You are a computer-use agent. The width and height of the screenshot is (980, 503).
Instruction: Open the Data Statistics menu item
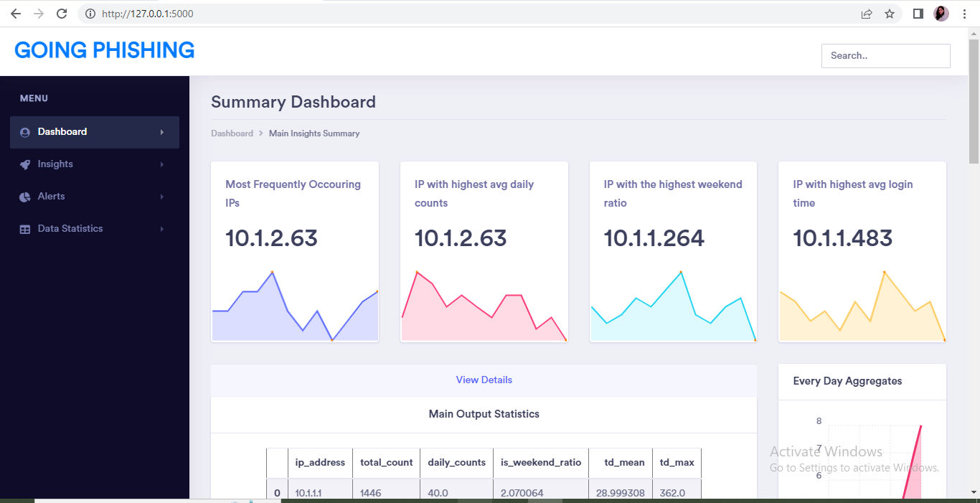click(95, 229)
